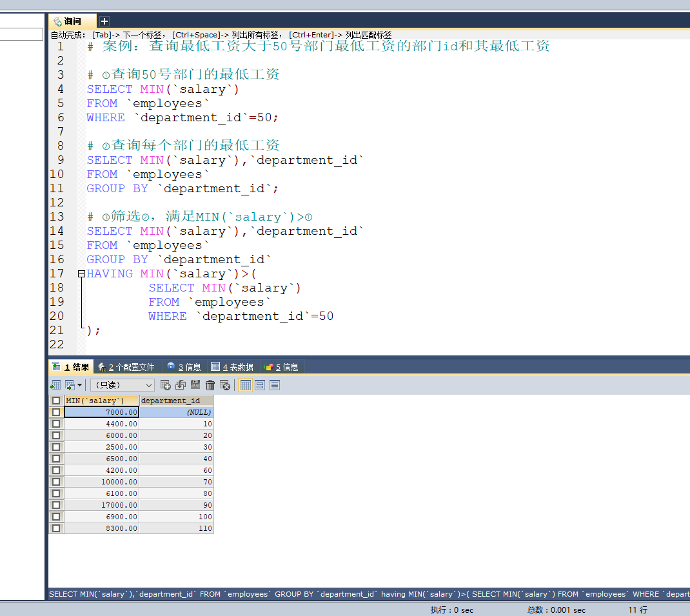The height and width of the screenshot is (616, 690).
Task: Click the 11 行 row count status
Action: coord(638,610)
